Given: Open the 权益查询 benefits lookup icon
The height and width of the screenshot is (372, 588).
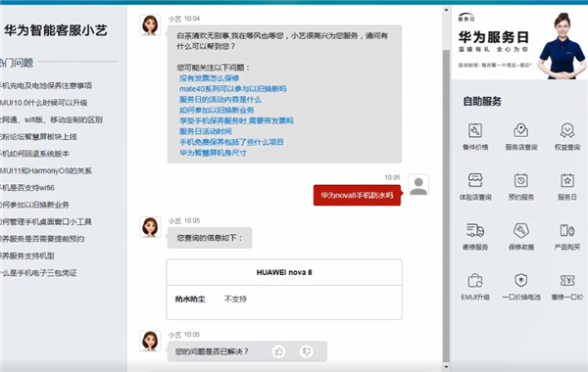Looking at the screenshot, I should pyautogui.click(x=567, y=131).
